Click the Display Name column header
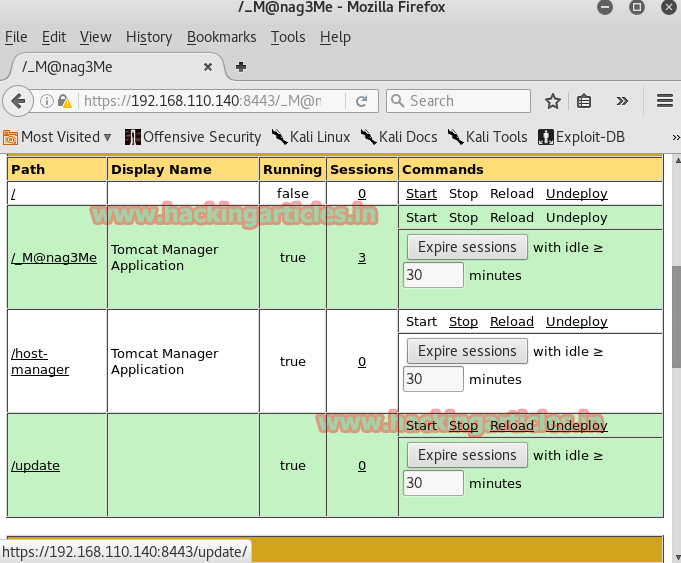681x563 pixels. 183,169
